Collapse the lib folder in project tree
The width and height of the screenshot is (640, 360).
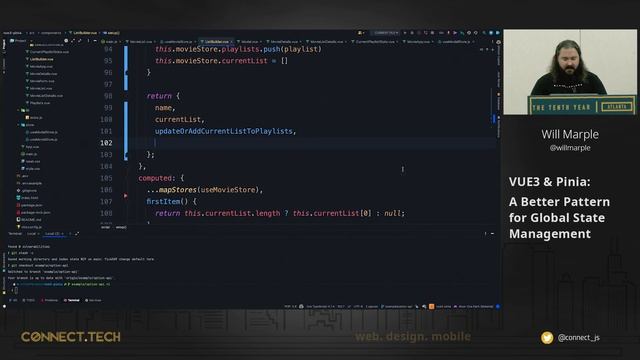coord(18,110)
